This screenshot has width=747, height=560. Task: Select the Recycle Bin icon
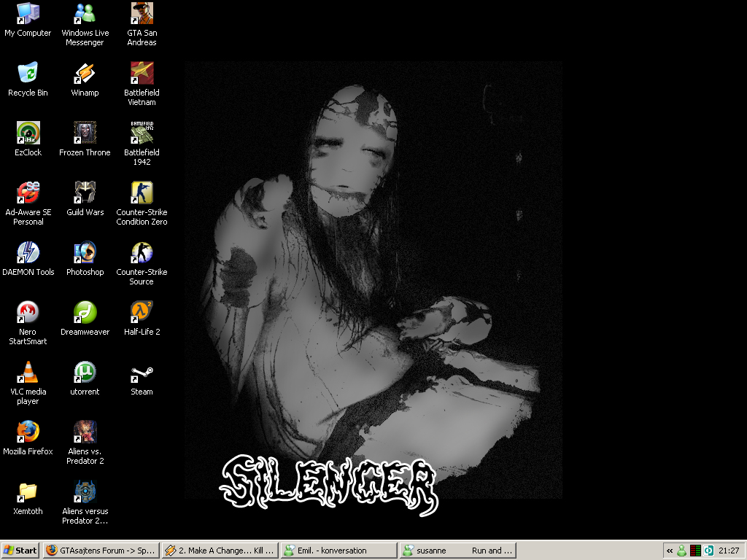click(x=28, y=74)
